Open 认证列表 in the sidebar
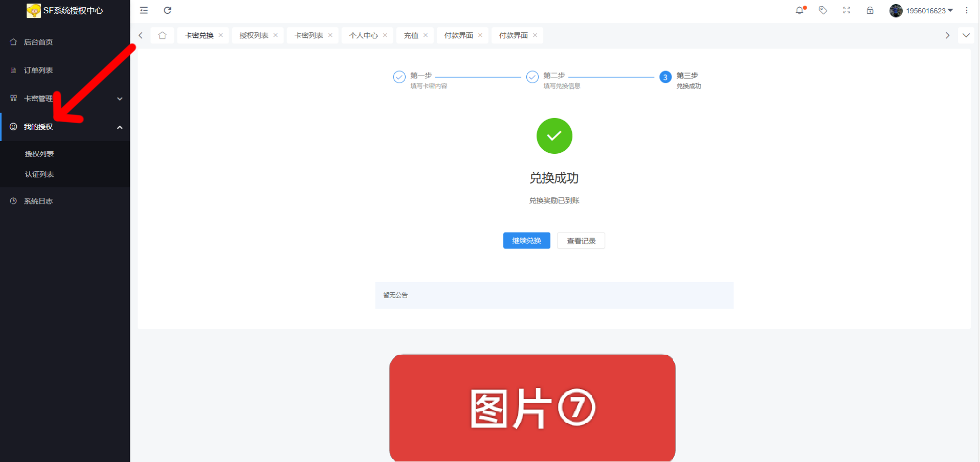This screenshot has height=462, width=980. click(39, 174)
